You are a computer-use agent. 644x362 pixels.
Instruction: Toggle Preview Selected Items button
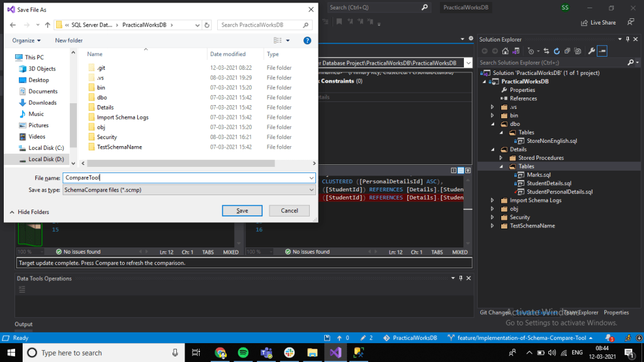(x=602, y=51)
